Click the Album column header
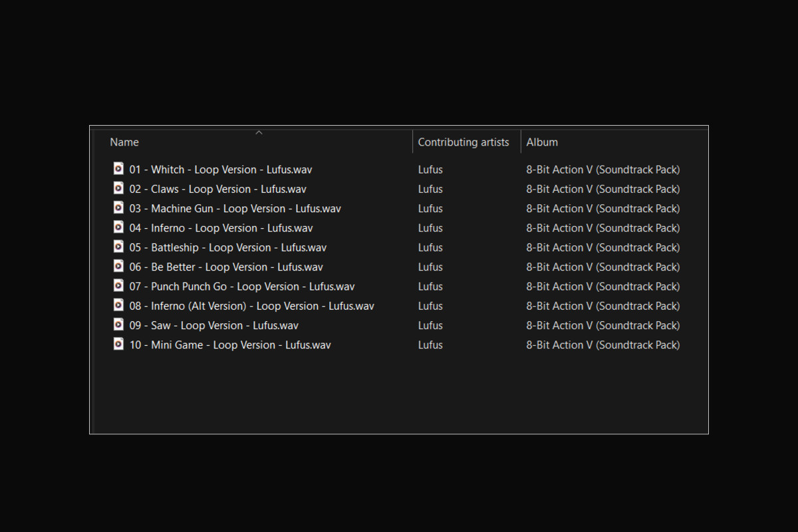The width and height of the screenshot is (798, 532). [542, 142]
